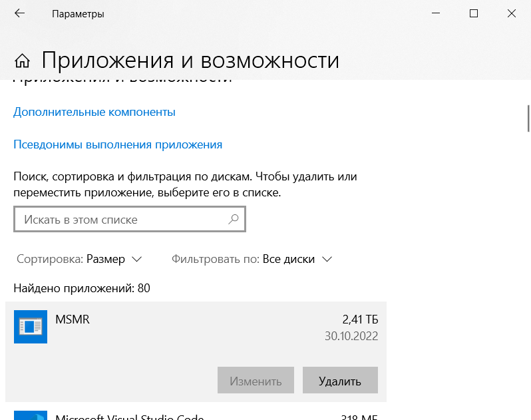Close the Параметры window
Screen dimensions: 531x420
(x=512, y=13)
